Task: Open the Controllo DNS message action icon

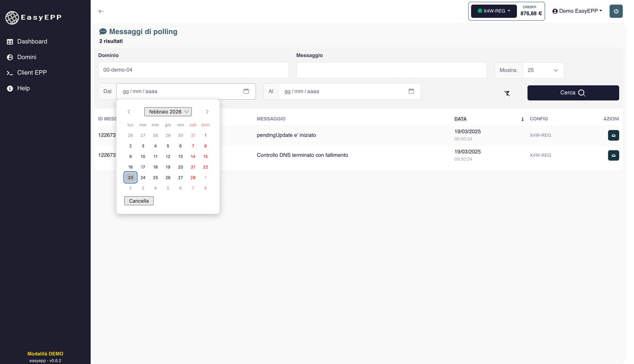Action: 613,155
